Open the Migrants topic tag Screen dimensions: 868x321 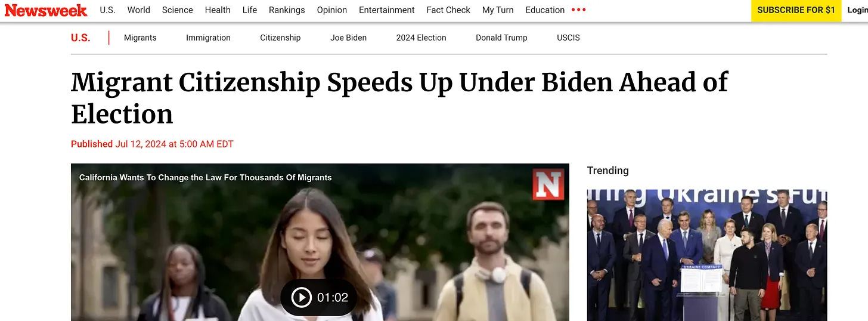point(140,38)
